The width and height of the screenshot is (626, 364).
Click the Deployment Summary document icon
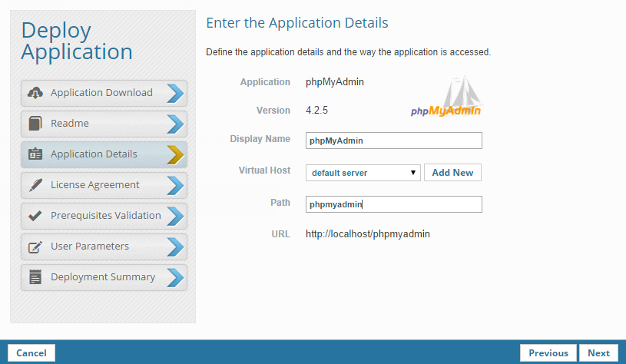tap(35, 277)
